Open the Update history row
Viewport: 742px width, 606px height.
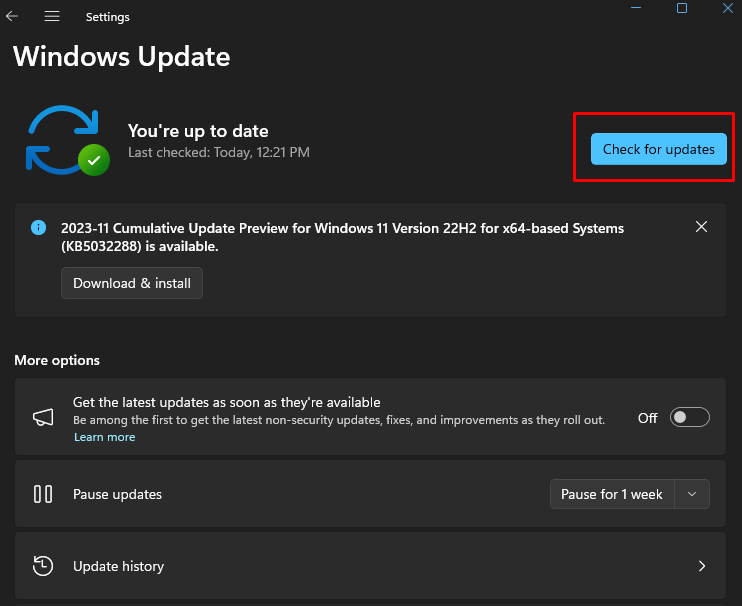[370, 566]
